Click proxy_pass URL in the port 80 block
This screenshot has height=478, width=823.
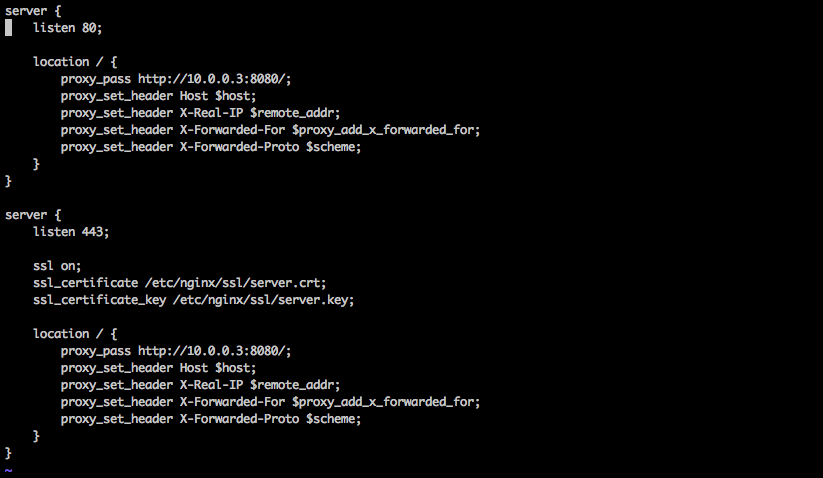point(214,78)
